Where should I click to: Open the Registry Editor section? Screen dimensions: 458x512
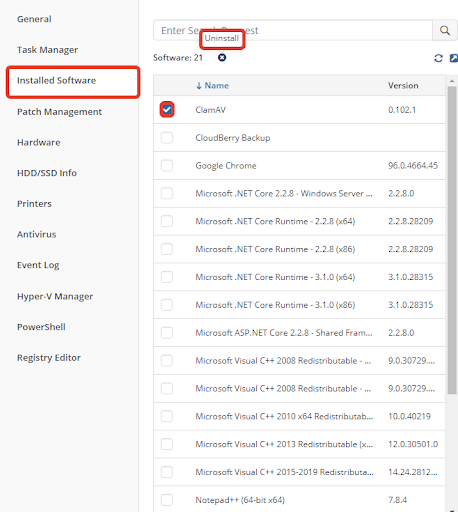point(49,358)
